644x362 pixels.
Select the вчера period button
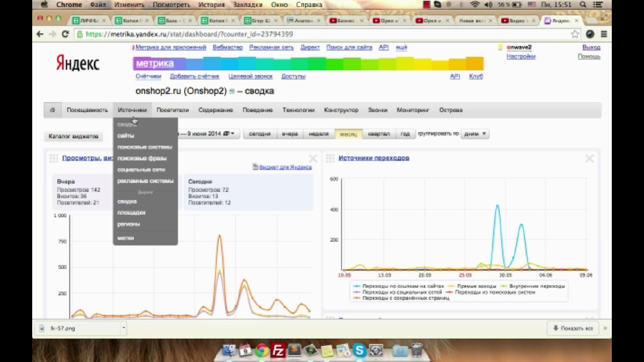coord(290,134)
